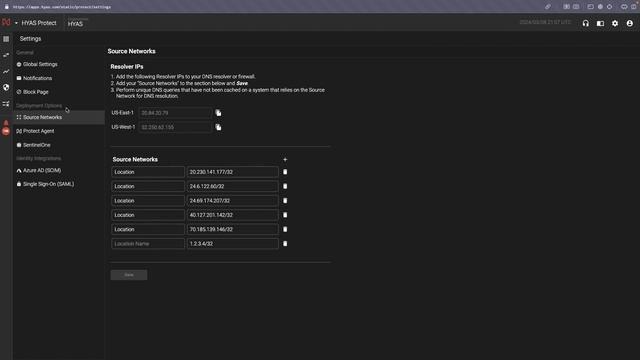The image size is (640, 360).
Task: Copy the US-East-1 resolver IP
Action: [x=218, y=113]
